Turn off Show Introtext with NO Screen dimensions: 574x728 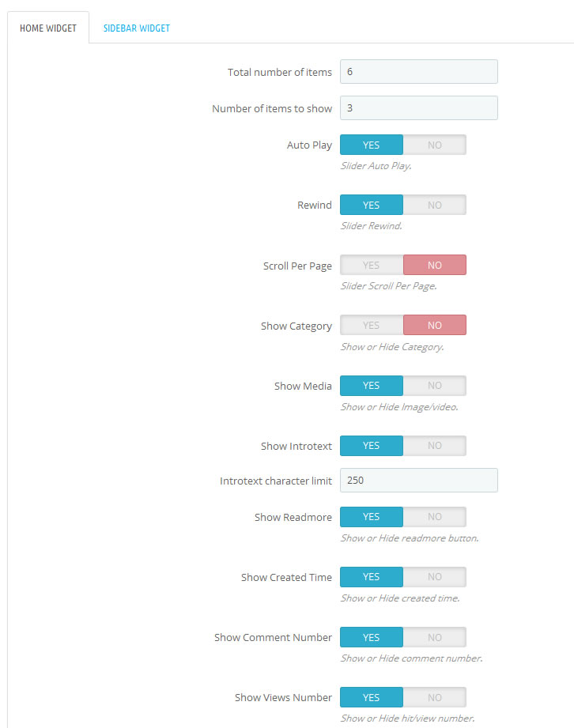(x=435, y=445)
